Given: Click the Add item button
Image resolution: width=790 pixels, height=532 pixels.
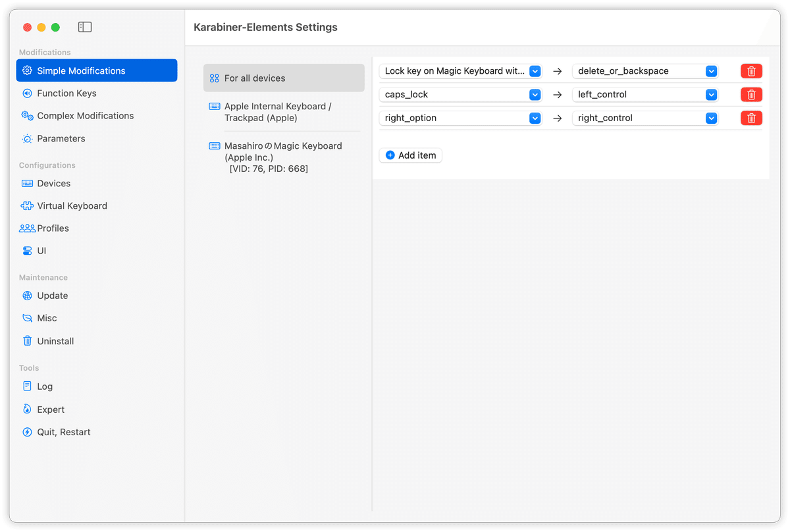Looking at the screenshot, I should 410,155.
